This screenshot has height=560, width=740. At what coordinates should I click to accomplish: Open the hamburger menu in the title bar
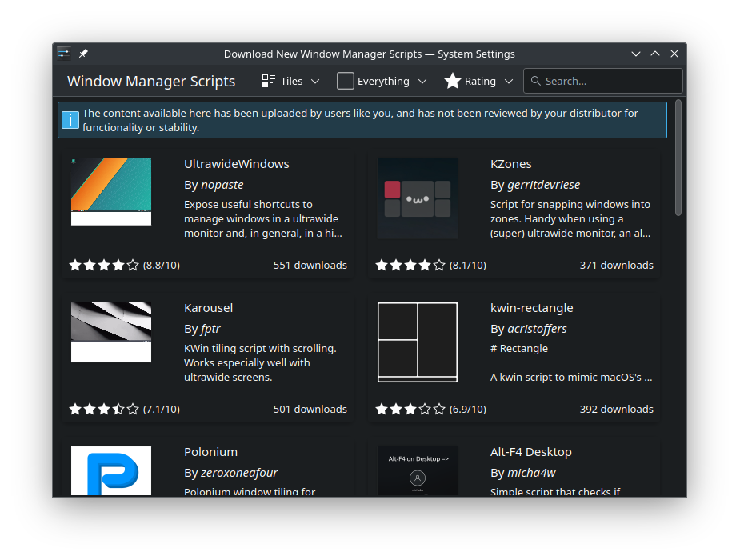click(x=63, y=53)
